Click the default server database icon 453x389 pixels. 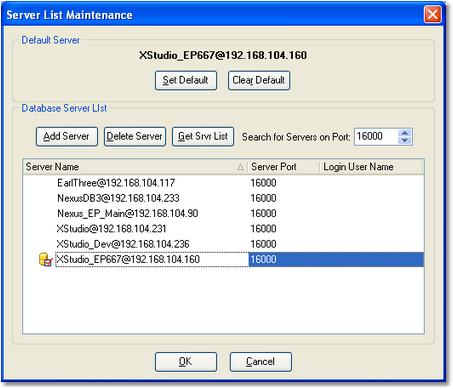pos(46,260)
